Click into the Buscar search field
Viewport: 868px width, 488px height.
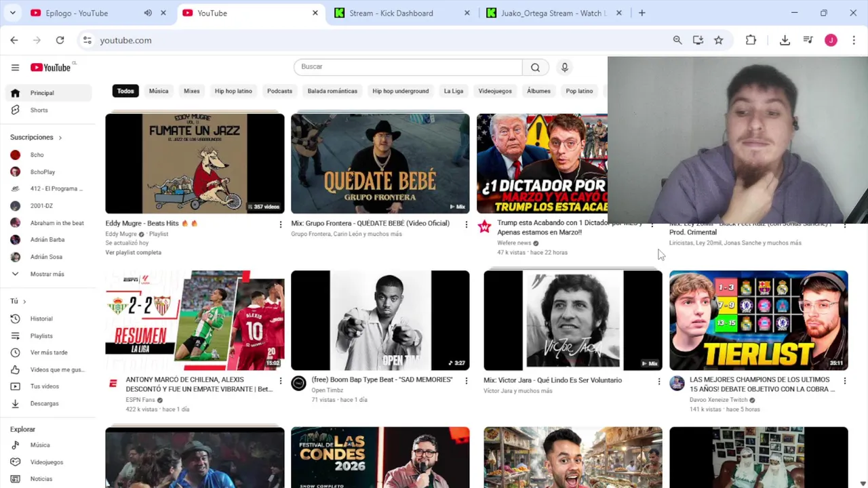408,67
